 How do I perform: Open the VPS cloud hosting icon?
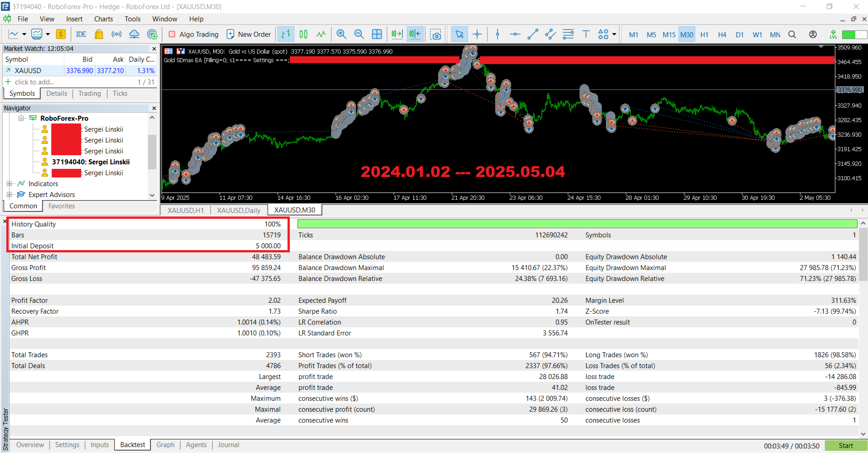[x=134, y=34]
